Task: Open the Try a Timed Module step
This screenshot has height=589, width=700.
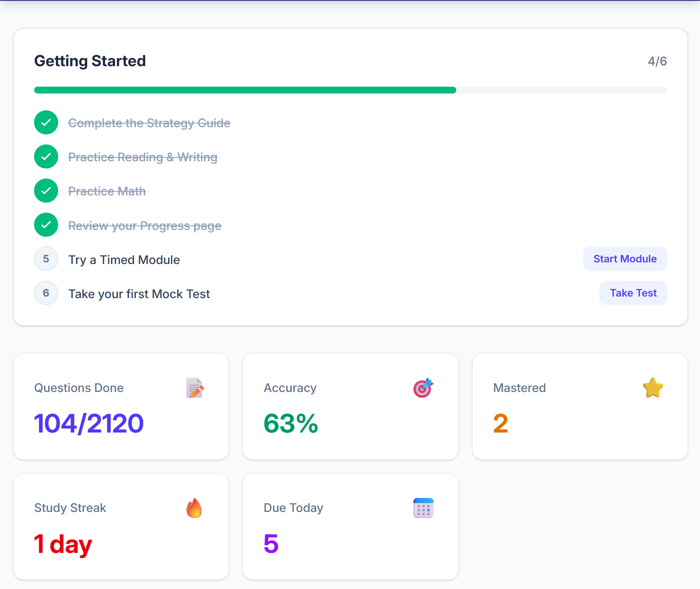Action: click(124, 260)
